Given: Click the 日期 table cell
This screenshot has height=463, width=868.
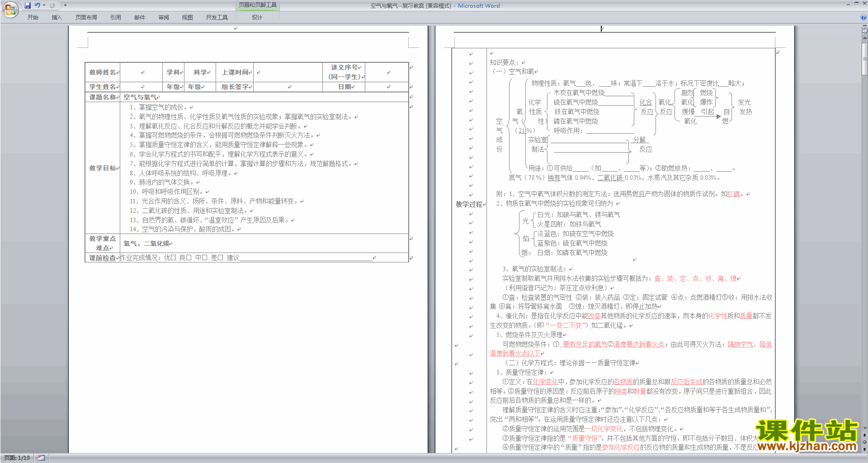Looking at the screenshot, I should [344, 87].
